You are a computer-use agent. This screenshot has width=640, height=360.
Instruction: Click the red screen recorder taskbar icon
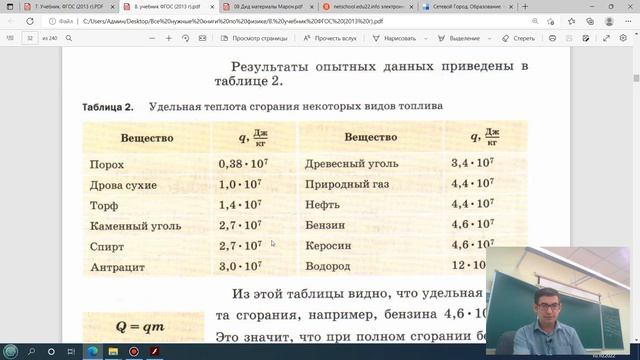click(133, 351)
